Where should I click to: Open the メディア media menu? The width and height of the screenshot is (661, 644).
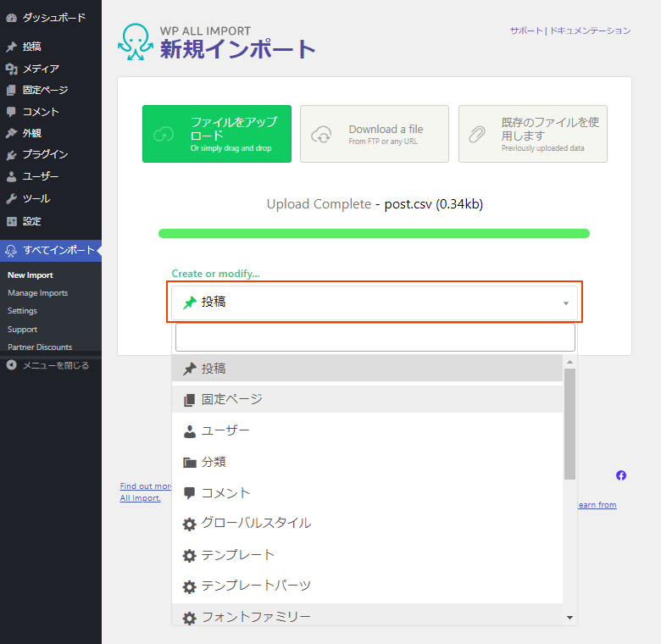pyautogui.click(x=41, y=69)
